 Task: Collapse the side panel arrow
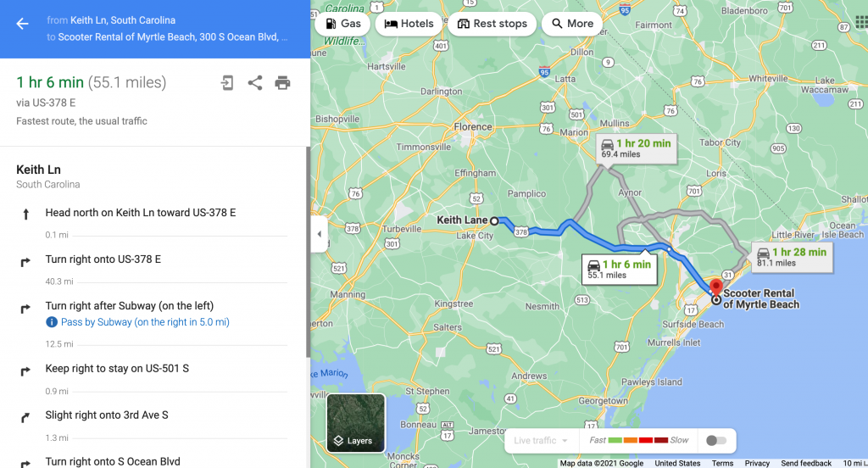319,234
